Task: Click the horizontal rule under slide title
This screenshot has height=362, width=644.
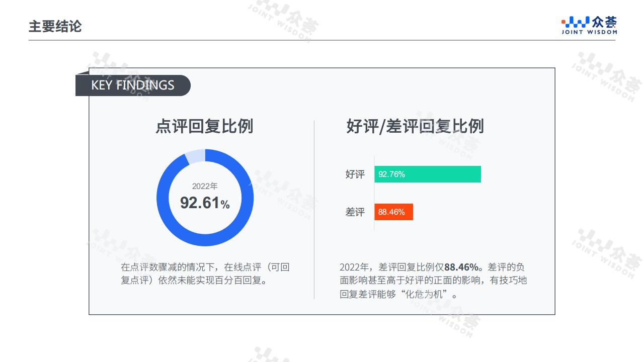Action: coord(322,40)
